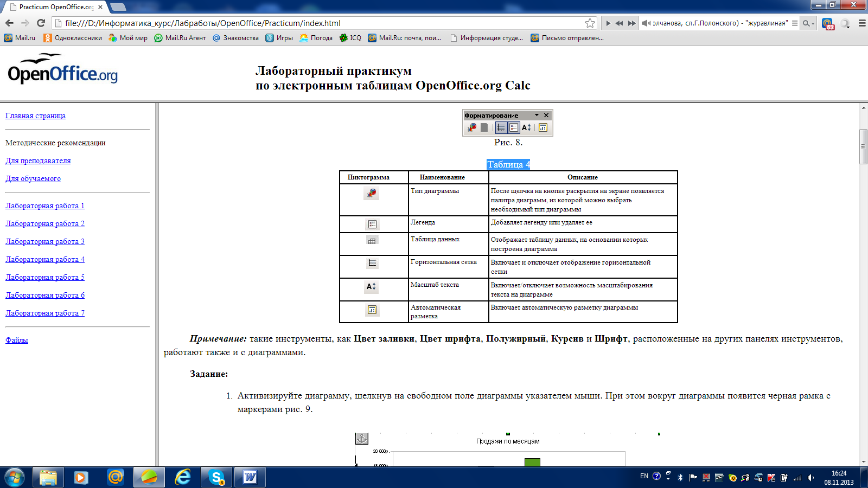Bookmark this page with the star
Image resolution: width=868 pixels, height=488 pixels.
590,23
